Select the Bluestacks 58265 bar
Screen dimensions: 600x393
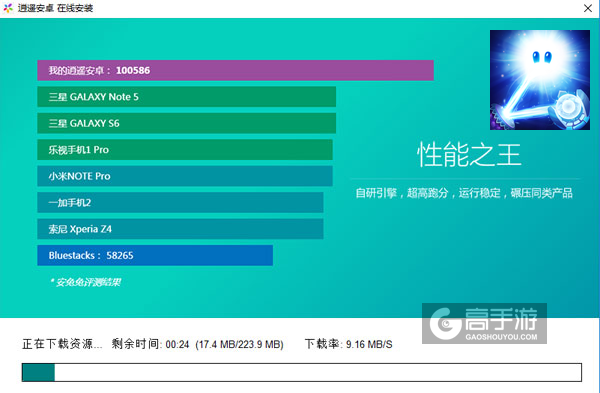[x=155, y=255]
